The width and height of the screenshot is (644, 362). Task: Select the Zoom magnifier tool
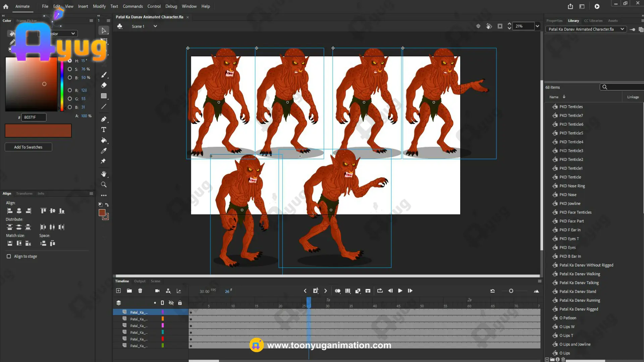(x=104, y=185)
